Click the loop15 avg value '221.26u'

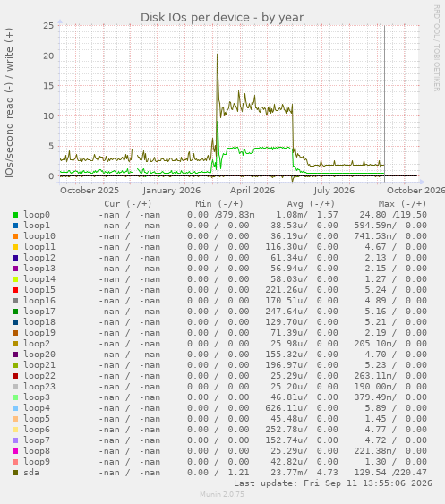coord(285,290)
